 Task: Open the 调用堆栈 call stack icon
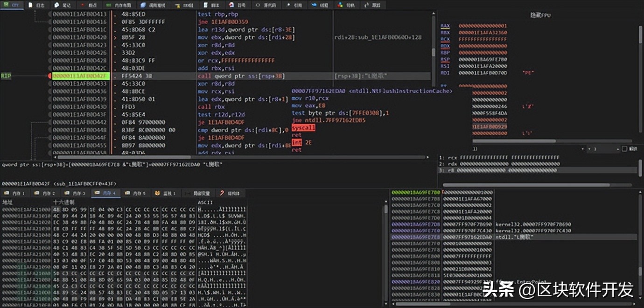pos(149,6)
